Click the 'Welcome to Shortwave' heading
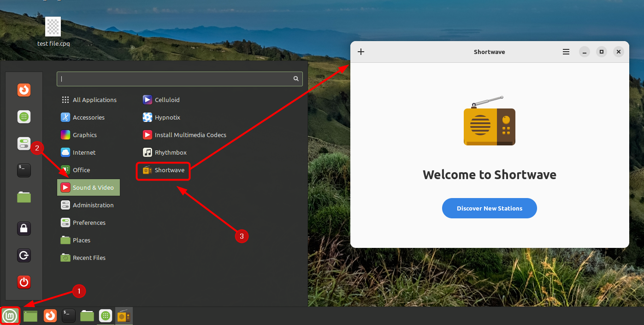This screenshot has width=644, height=325. (490, 175)
